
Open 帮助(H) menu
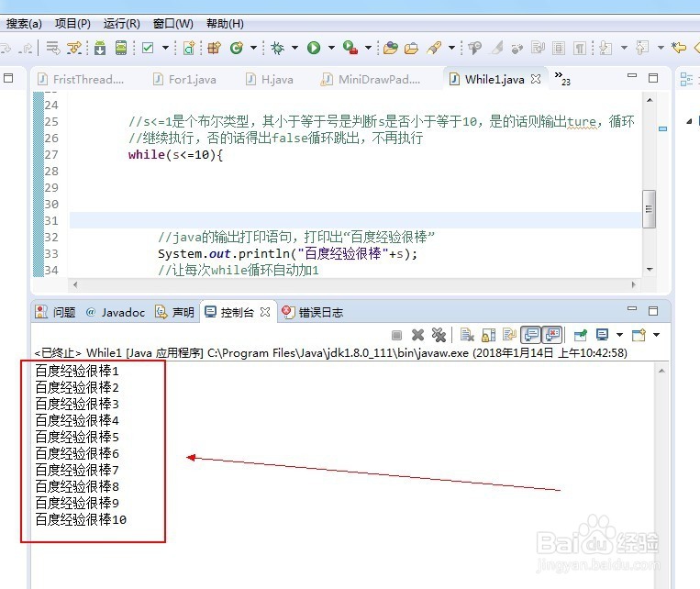tap(225, 24)
